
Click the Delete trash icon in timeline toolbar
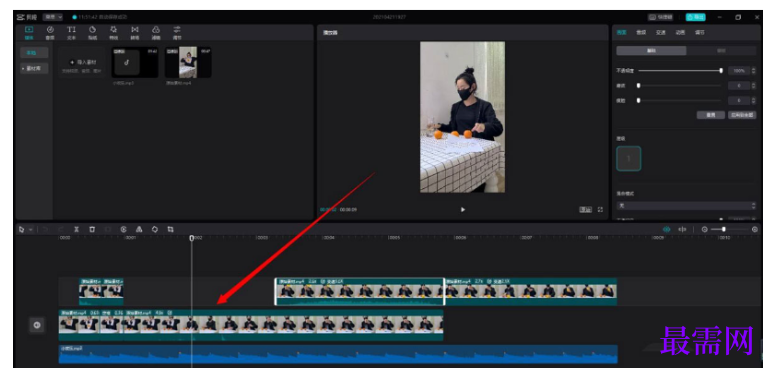pyautogui.click(x=92, y=229)
